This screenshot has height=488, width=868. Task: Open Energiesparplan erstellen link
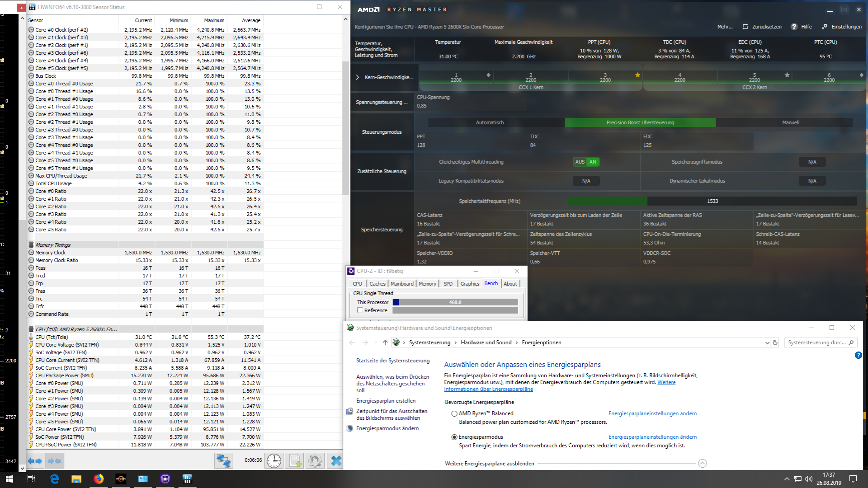coord(386,401)
